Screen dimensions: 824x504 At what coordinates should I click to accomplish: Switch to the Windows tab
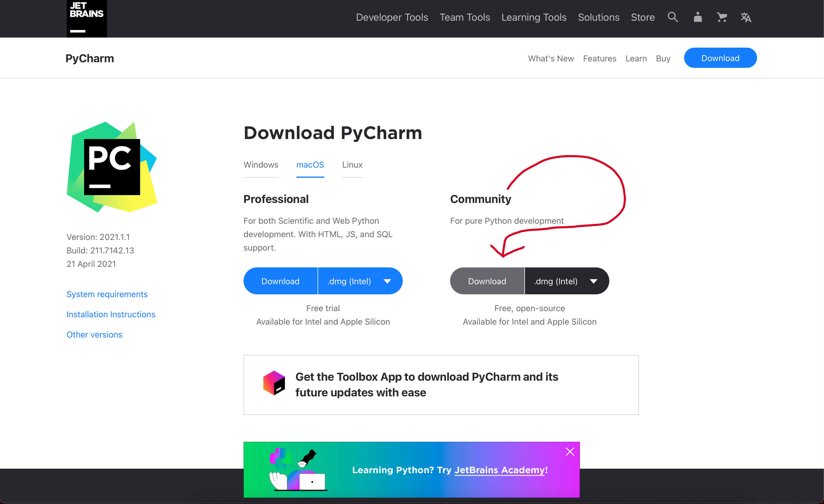tap(260, 165)
